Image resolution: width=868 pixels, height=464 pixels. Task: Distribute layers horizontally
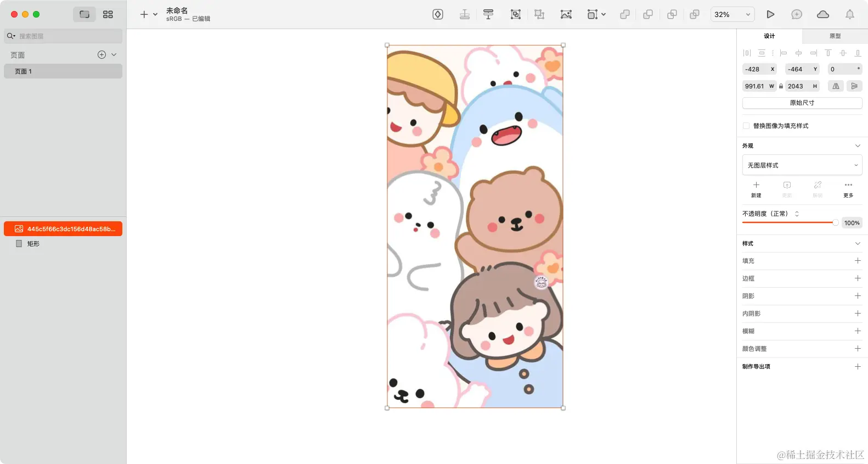point(747,53)
